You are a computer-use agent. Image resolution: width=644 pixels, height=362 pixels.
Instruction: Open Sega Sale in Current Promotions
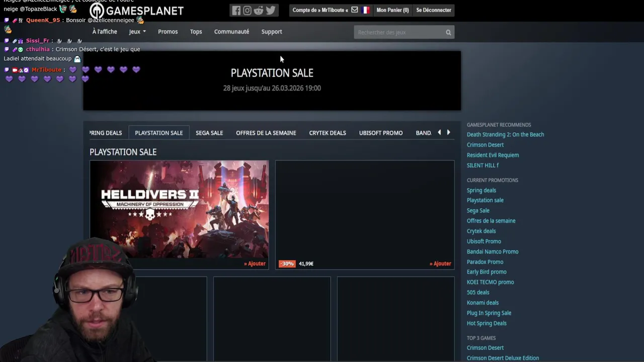478,211
